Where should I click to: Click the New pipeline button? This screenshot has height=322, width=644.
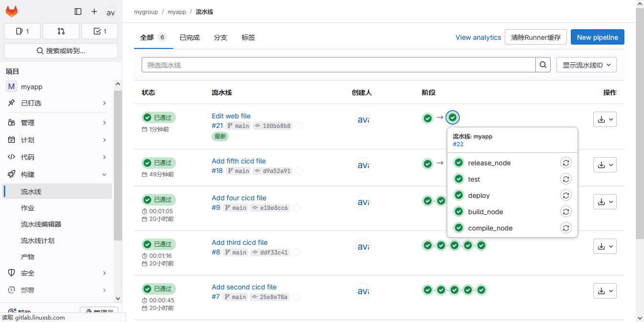click(x=597, y=37)
